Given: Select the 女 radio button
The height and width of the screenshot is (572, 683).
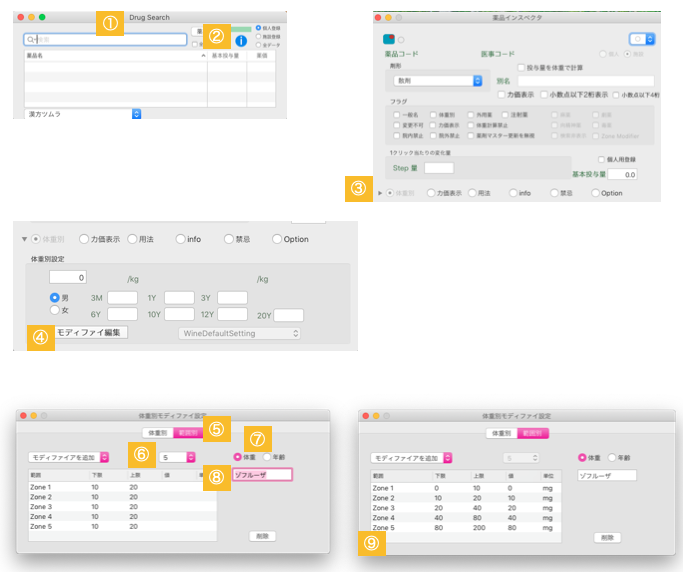Looking at the screenshot, I should pyautogui.click(x=55, y=311).
